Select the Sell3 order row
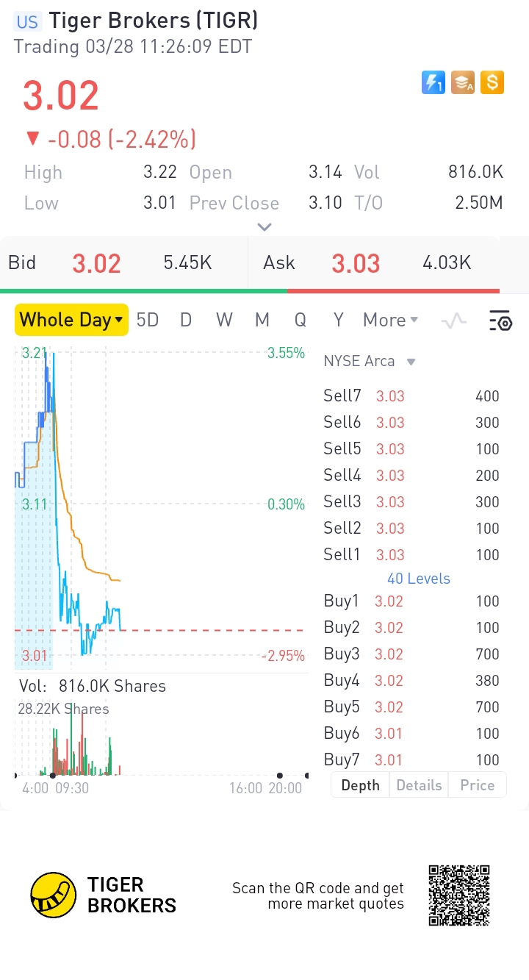 411,502
